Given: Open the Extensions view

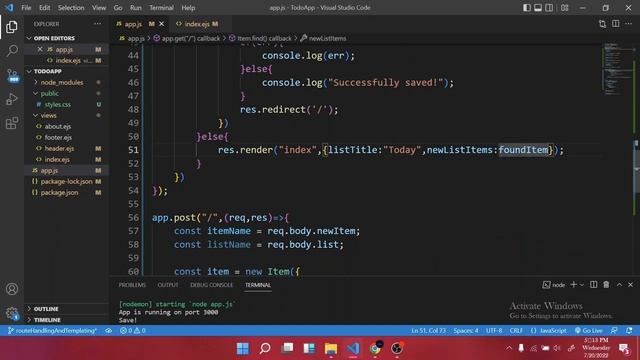Looking at the screenshot, I should pos(12,123).
